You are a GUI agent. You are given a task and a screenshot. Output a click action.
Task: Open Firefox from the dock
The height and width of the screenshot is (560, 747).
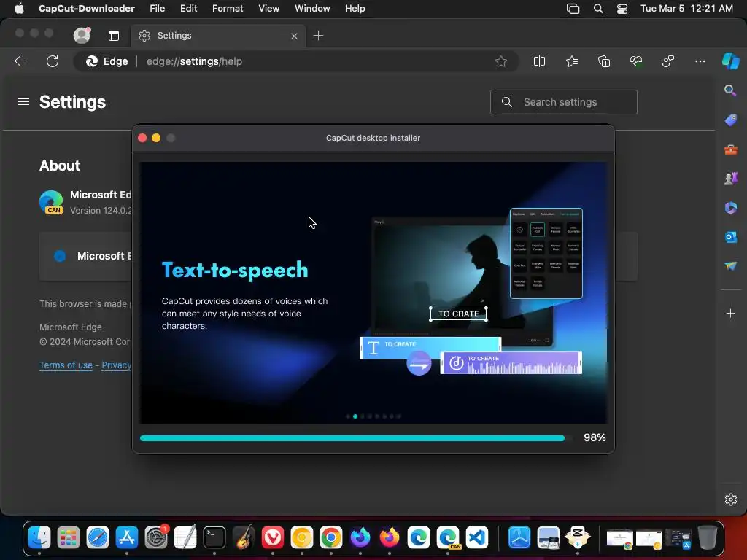[x=390, y=537]
